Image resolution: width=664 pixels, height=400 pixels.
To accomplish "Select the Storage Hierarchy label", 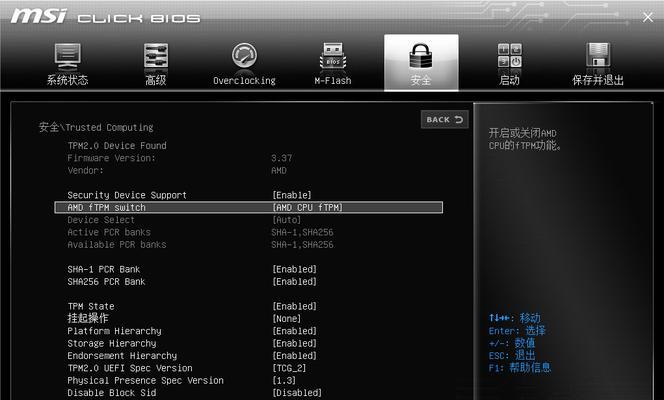I will pos(112,343).
